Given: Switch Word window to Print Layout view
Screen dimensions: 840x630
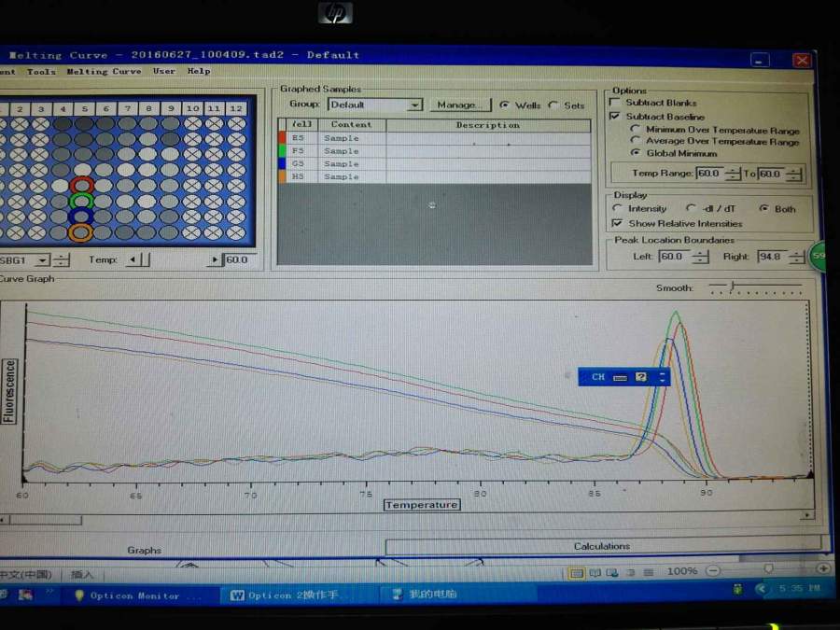Looking at the screenshot, I should click(577, 573).
